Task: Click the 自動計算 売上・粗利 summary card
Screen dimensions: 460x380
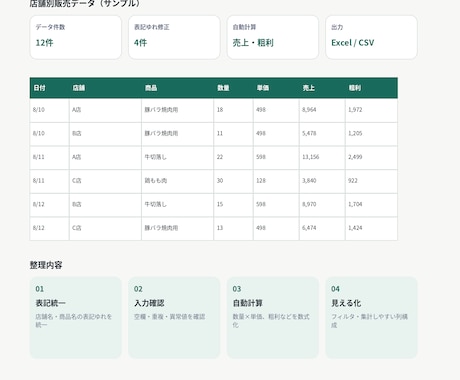Action: (x=273, y=37)
